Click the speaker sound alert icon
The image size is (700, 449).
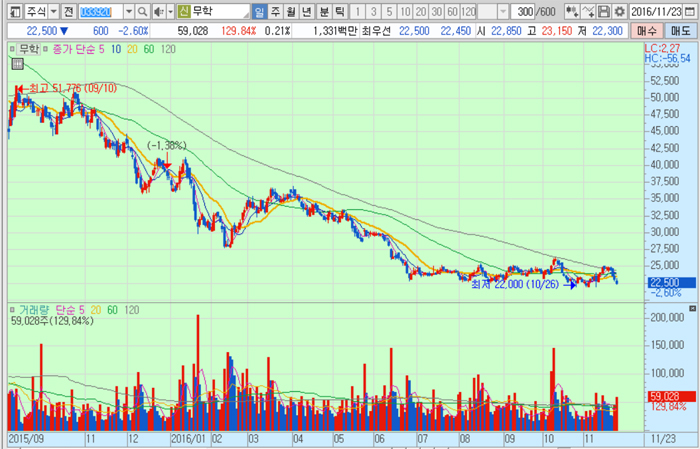[158, 12]
